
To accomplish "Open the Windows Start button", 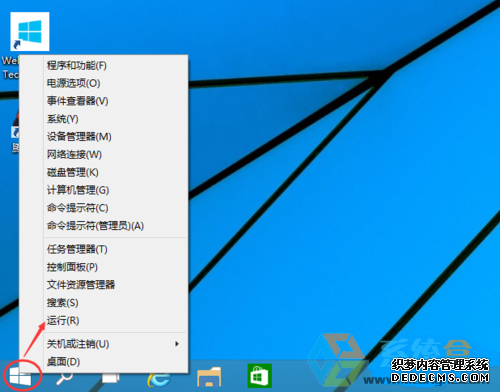I will [20, 378].
